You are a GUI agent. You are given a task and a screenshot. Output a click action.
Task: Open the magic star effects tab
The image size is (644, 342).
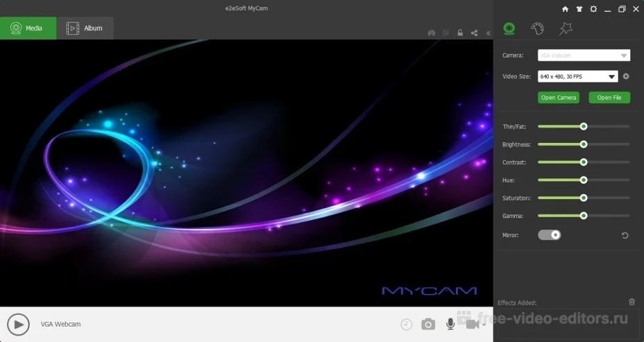coord(565,28)
